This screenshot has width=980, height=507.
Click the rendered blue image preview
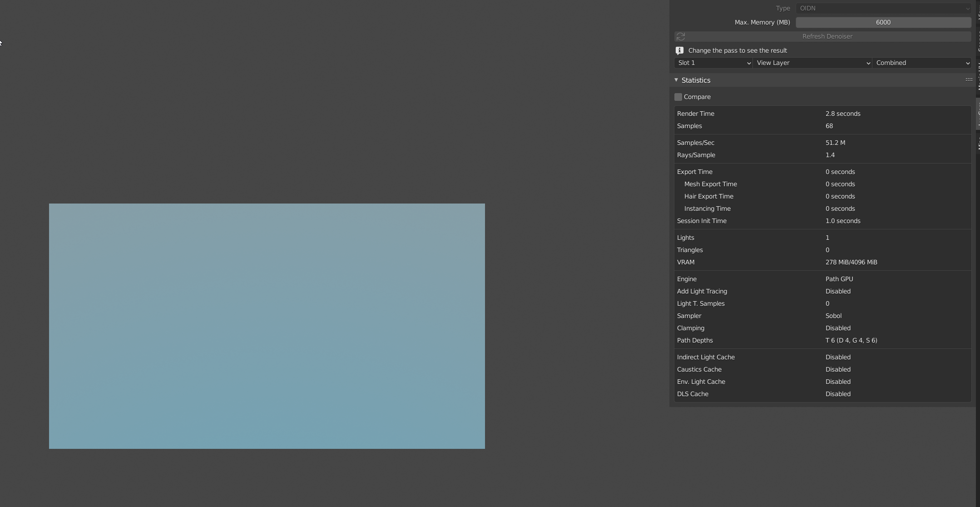[267, 326]
